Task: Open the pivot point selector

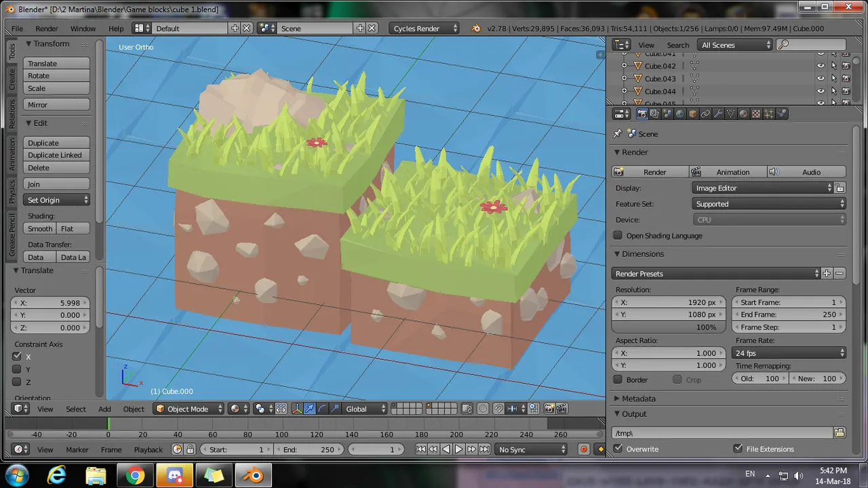Action: tap(264, 409)
